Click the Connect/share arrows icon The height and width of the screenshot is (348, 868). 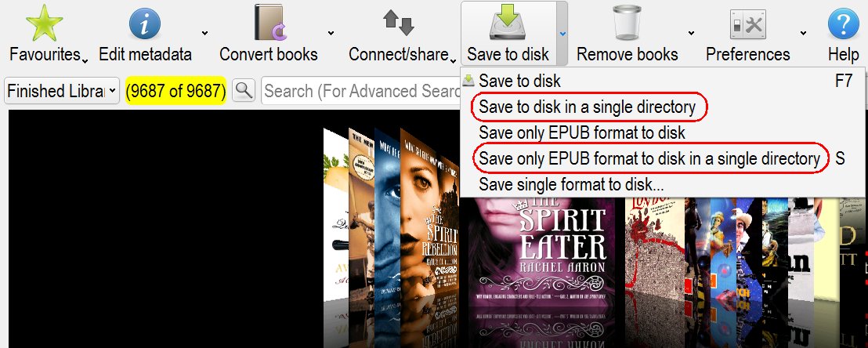pyautogui.click(x=399, y=23)
